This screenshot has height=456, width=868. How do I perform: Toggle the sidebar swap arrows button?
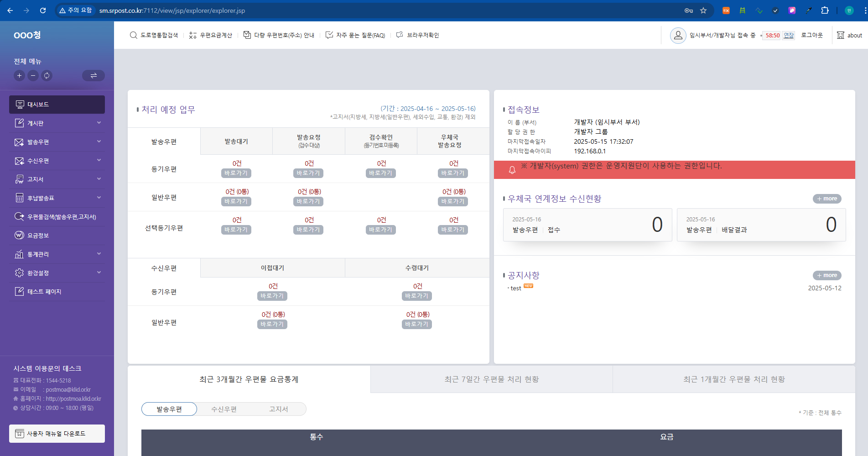(94, 76)
